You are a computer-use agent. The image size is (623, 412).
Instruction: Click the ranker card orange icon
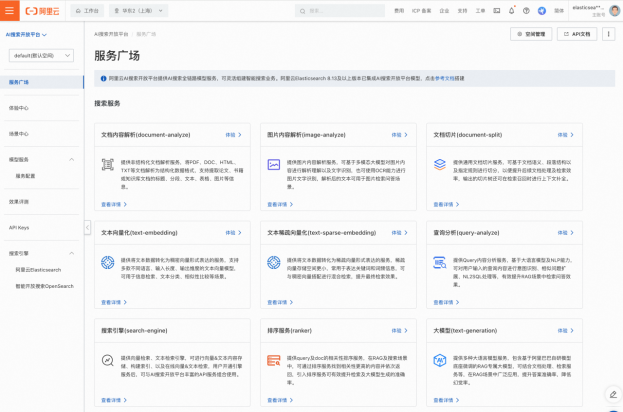tap(274, 360)
